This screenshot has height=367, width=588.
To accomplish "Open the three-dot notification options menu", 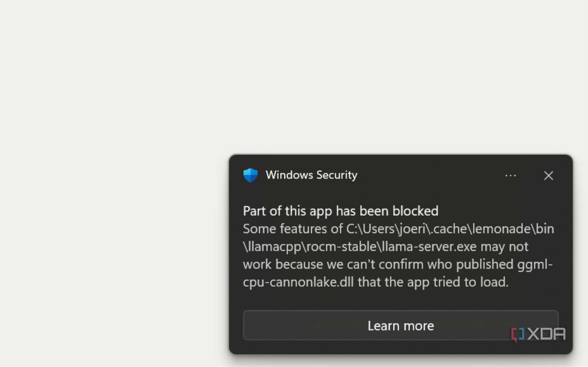I will point(510,175).
